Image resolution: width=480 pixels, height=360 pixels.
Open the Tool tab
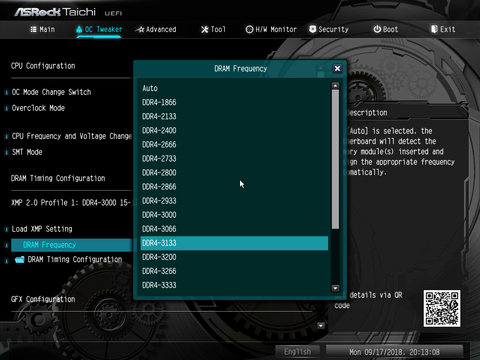click(213, 29)
